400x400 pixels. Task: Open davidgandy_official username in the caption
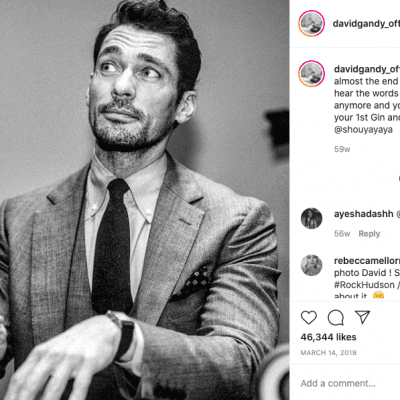(367, 69)
